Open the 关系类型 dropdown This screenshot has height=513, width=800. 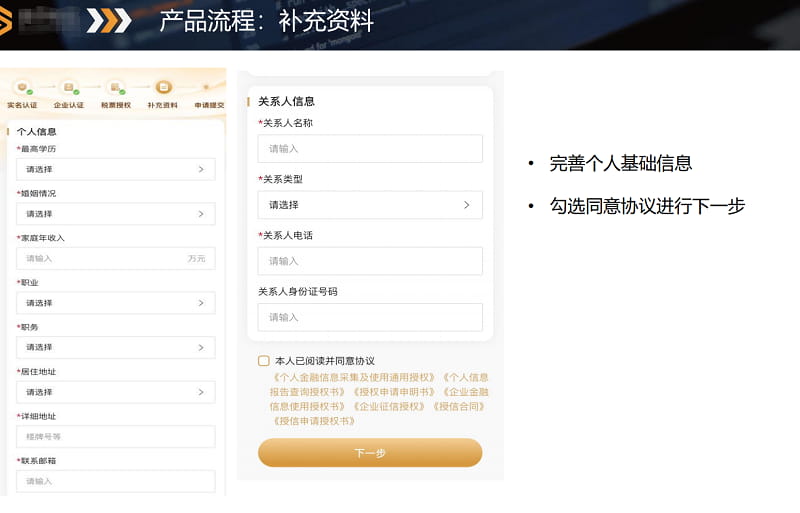pyautogui.click(x=369, y=205)
